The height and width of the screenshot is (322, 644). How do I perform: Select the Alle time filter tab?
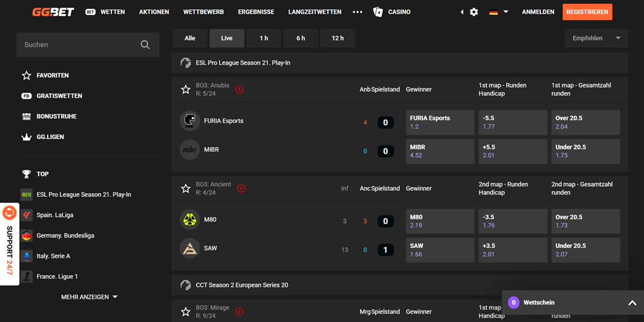[190, 38]
